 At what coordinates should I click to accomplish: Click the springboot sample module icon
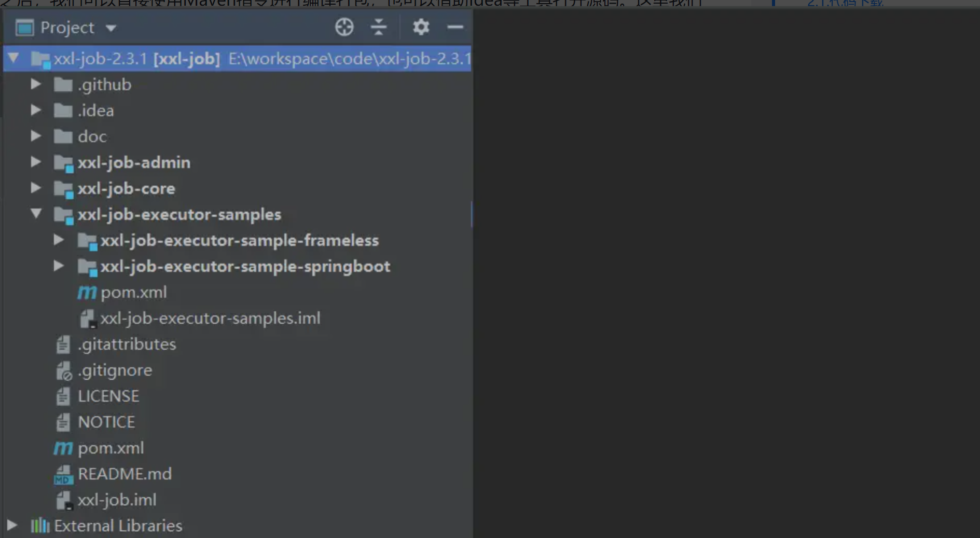click(87, 267)
